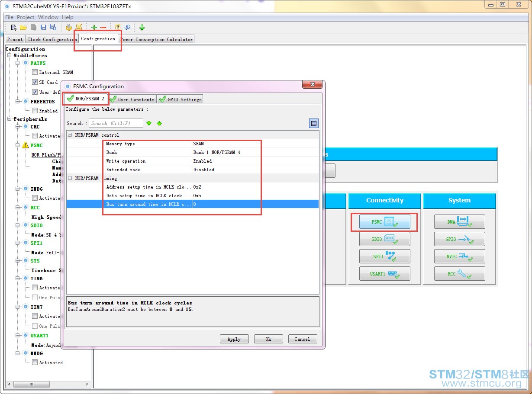The height and width of the screenshot is (394, 532).
Task: Click search previous green up arrow
Action: [x=159, y=123]
